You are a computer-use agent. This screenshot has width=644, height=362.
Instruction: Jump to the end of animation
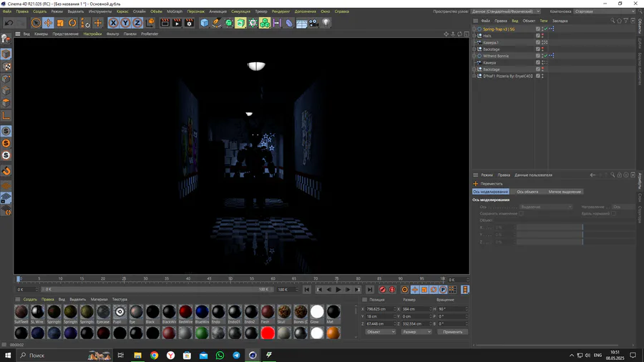370,290
